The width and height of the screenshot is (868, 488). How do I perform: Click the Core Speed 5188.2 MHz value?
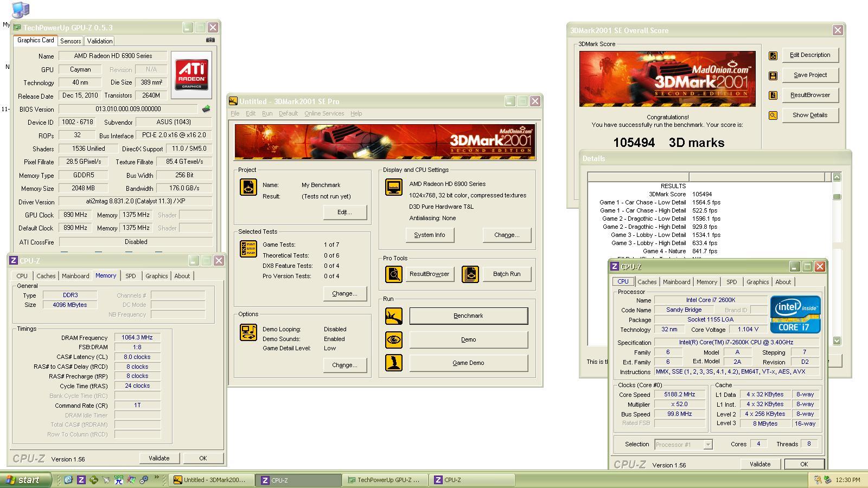point(679,395)
